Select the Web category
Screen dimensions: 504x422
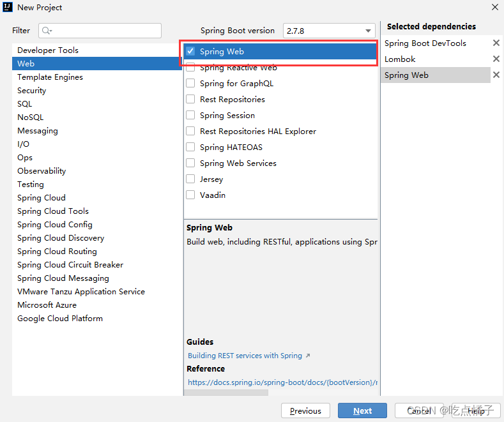click(96, 63)
